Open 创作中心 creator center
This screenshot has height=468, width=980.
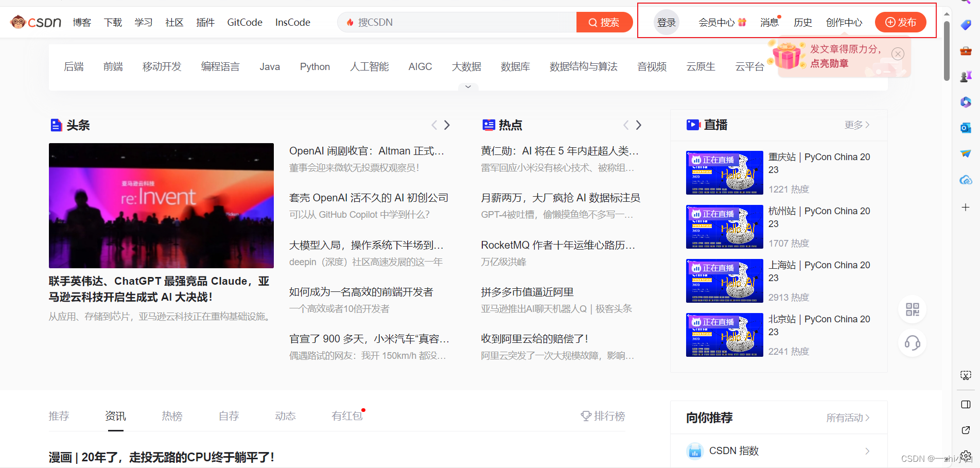[x=844, y=22]
